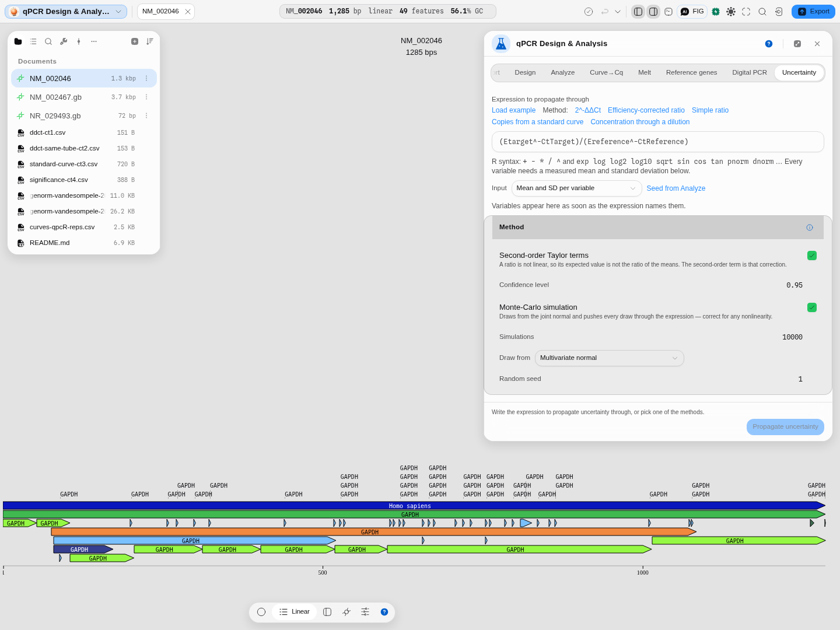Open the qPCR Design & Analysis app dropdown
This screenshot has height=630, width=840.
(66, 12)
